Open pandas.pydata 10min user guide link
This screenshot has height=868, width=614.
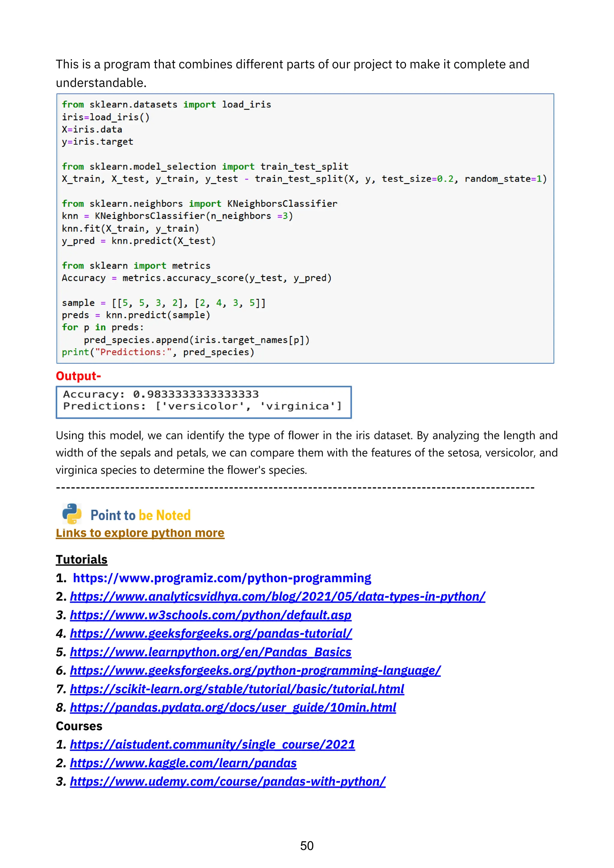pos(233,708)
